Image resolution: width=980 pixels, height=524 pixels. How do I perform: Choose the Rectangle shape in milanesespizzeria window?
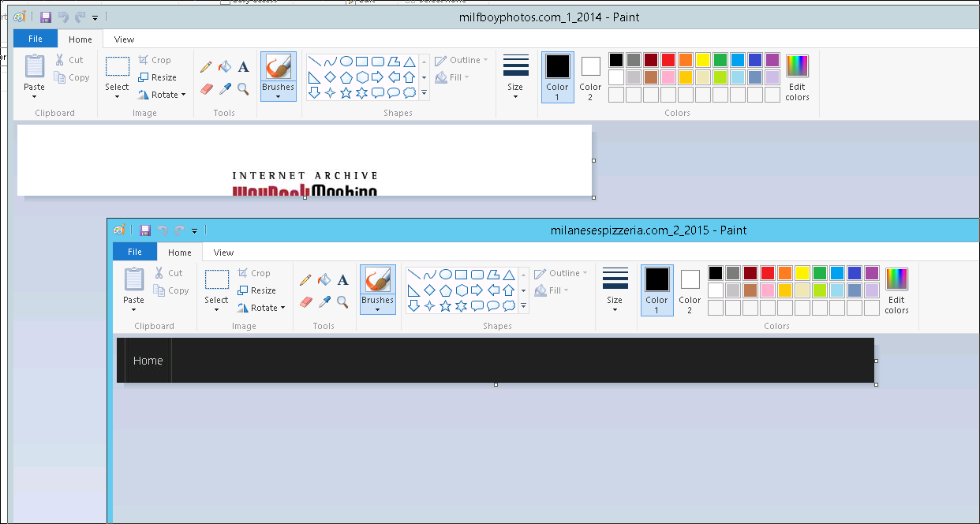[462, 275]
